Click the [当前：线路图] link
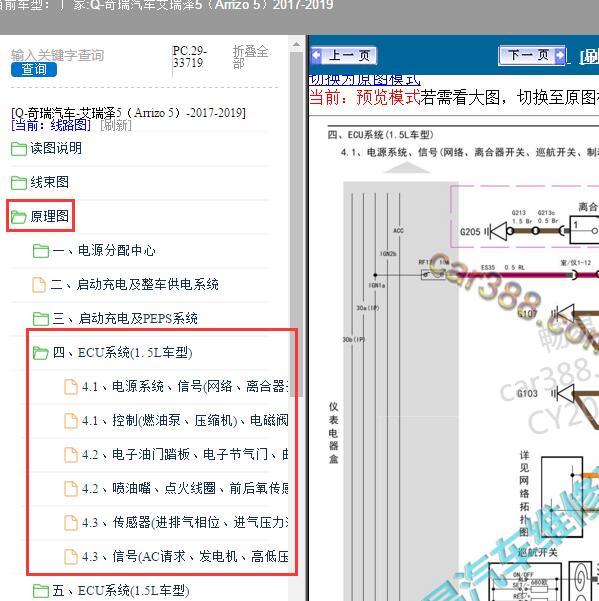This screenshot has width=599, height=601. tap(51, 125)
